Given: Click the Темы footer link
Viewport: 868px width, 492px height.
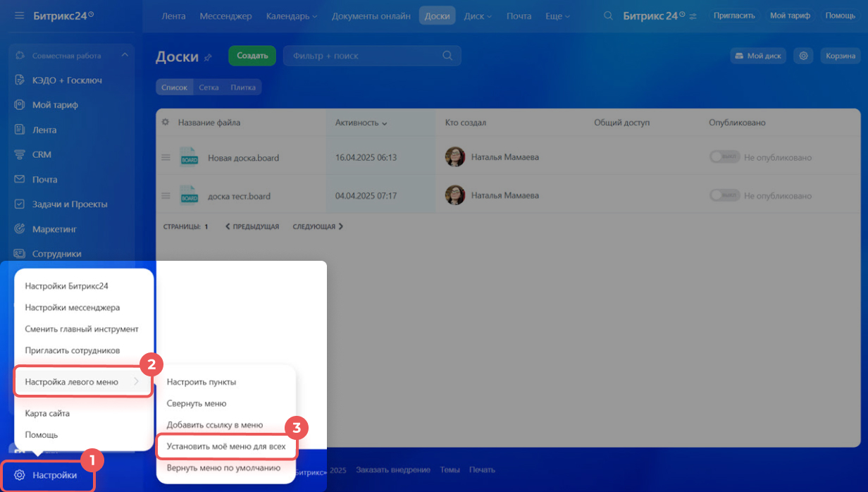Looking at the screenshot, I should pyautogui.click(x=450, y=469).
